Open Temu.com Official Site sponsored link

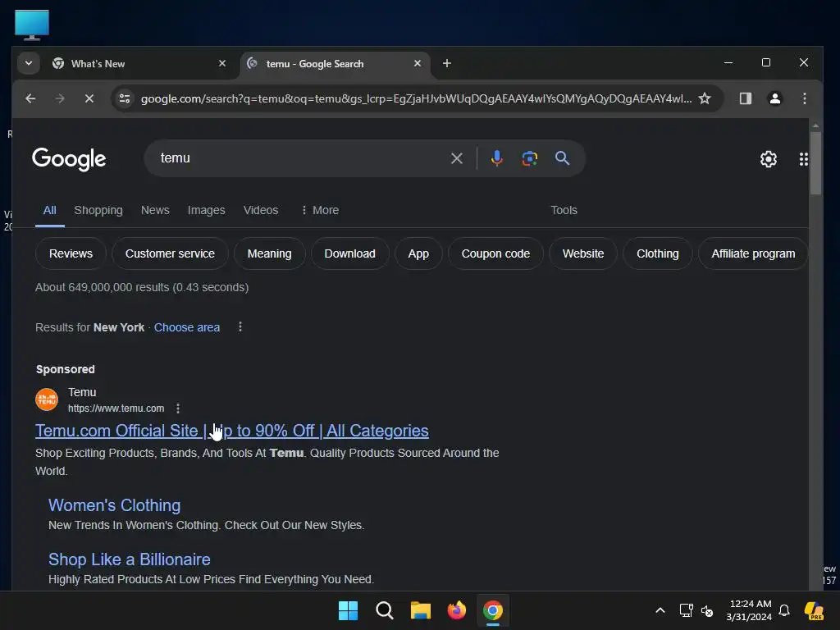click(232, 431)
